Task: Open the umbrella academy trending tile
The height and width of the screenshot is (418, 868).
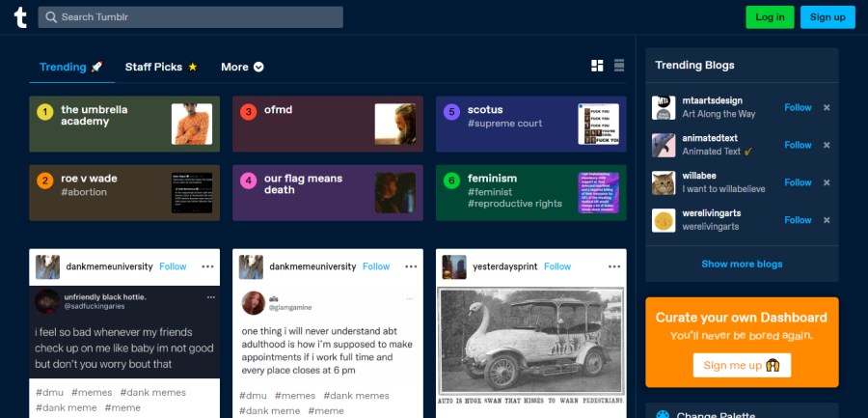Action: (x=124, y=125)
